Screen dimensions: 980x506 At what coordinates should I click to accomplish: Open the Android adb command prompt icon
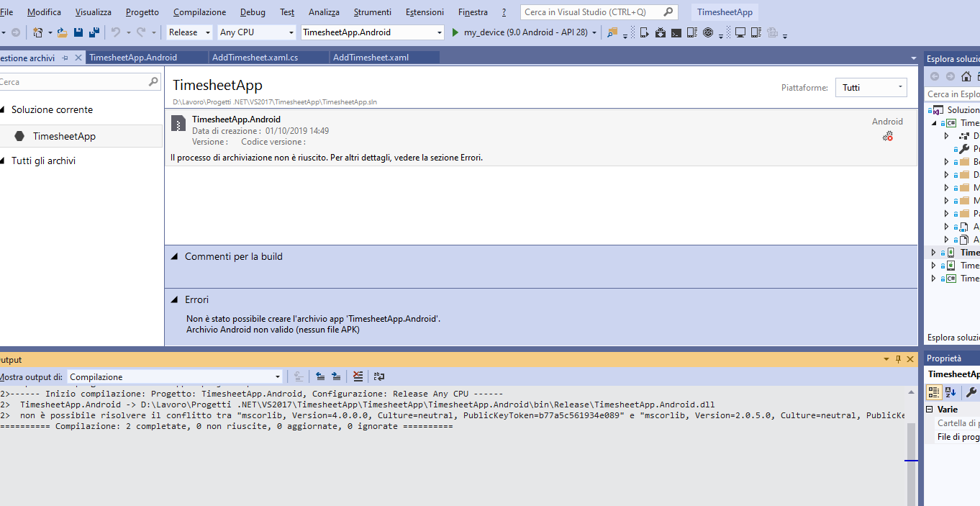[676, 32]
